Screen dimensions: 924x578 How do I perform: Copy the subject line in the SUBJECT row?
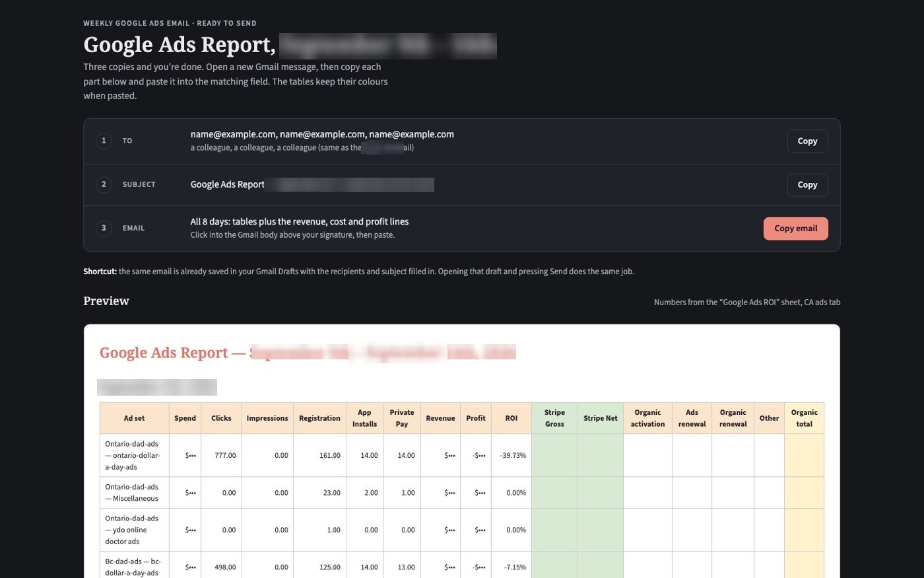807,185
